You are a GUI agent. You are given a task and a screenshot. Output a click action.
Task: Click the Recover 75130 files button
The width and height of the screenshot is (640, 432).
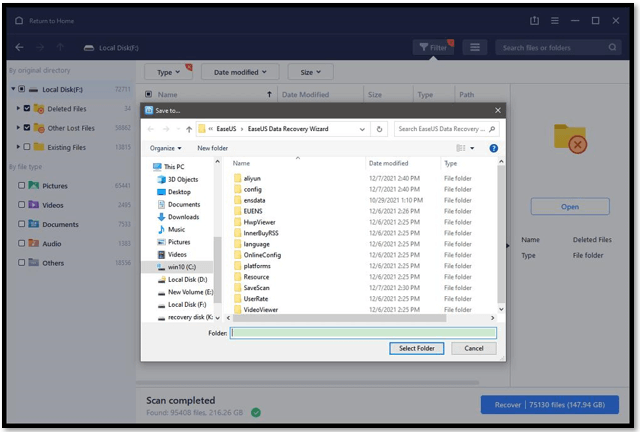click(x=549, y=405)
